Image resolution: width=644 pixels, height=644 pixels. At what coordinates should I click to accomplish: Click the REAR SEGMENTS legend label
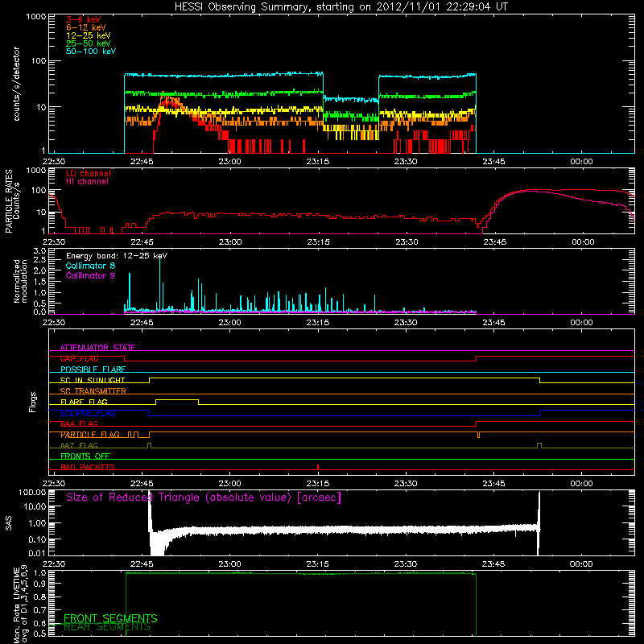[107, 627]
